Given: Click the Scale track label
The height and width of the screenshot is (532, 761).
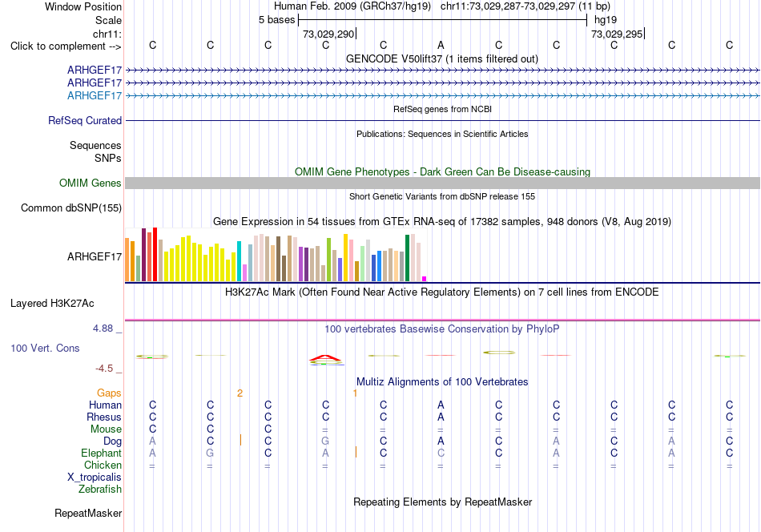Looking at the screenshot, I should [x=108, y=20].
